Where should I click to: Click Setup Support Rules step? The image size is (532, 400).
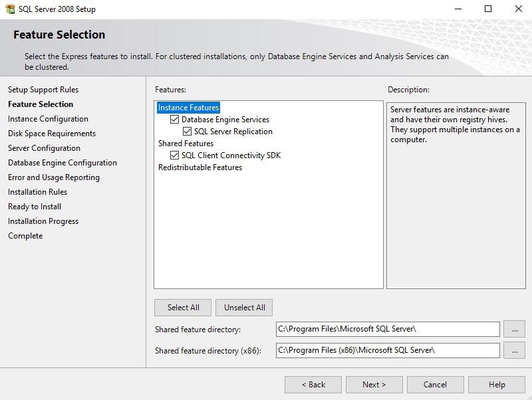coord(43,90)
